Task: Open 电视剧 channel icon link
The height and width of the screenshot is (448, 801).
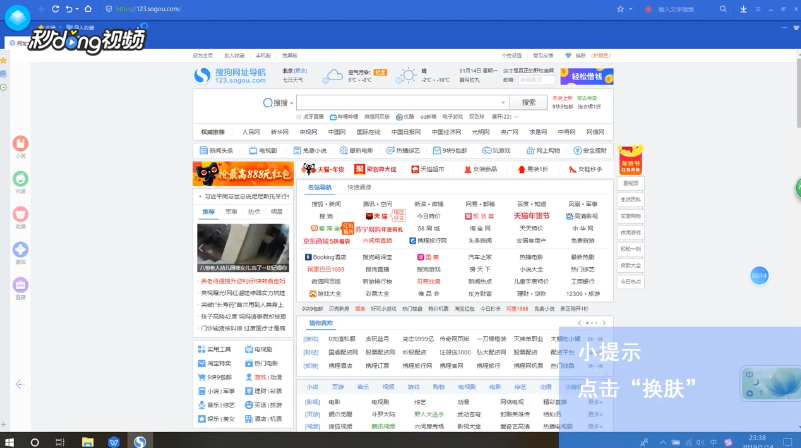Action: (x=263, y=151)
